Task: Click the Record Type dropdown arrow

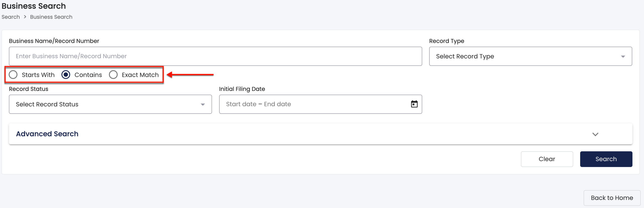Action: pyautogui.click(x=623, y=57)
